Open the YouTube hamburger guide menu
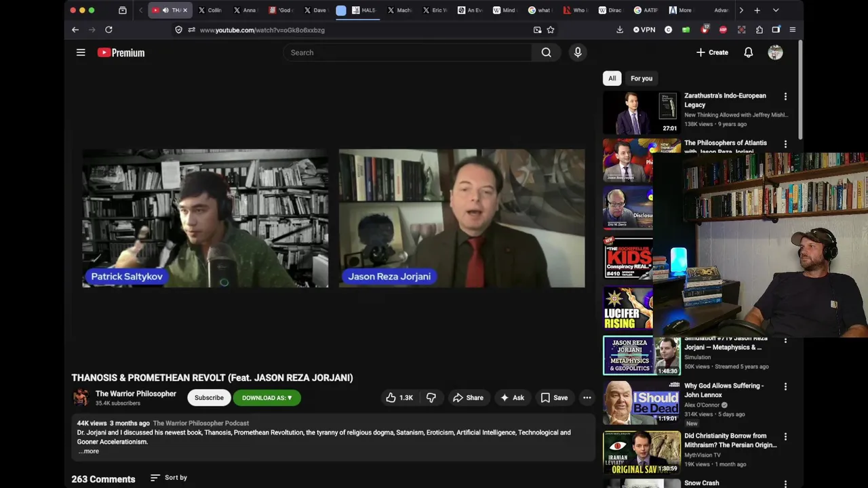The width and height of the screenshot is (868, 488). point(81,52)
